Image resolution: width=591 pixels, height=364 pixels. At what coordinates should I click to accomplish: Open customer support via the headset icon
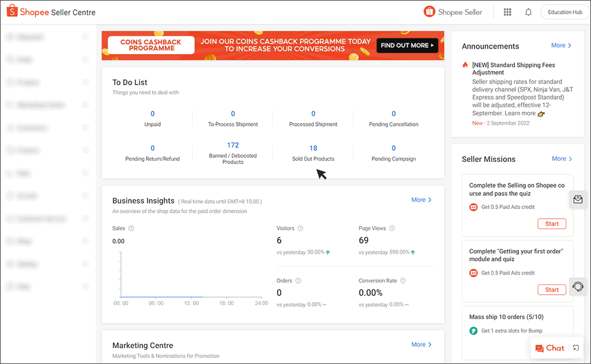pyautogui.click(x=578, y=286)
